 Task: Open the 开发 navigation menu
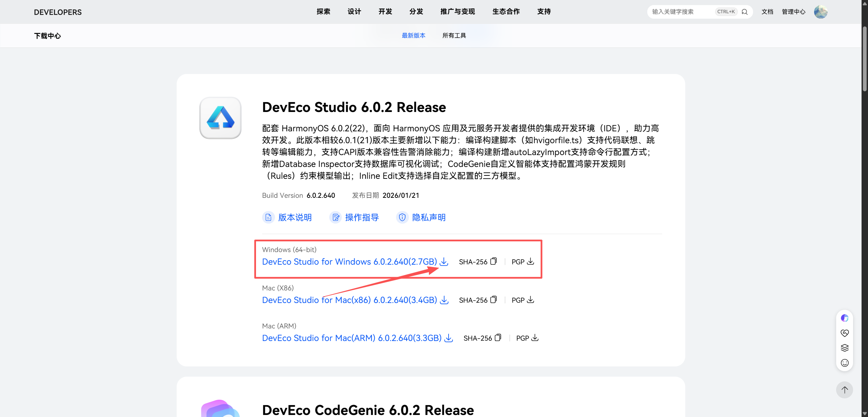385,12
